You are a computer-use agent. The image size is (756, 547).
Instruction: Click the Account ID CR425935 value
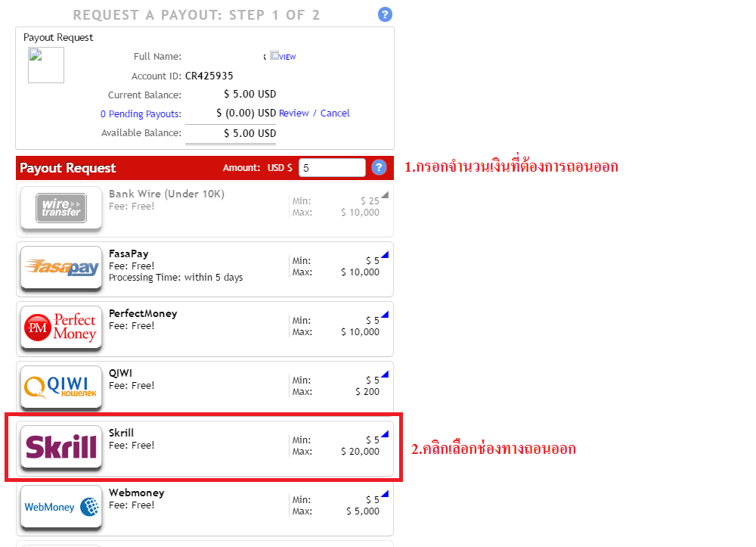click(209, 76)
